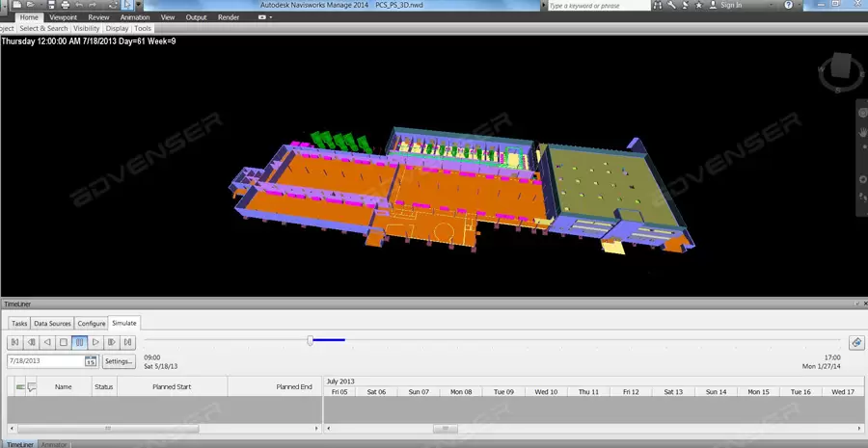Step forward one simulation frame
This screenshot has height=448, width=868.
click(112, 342)
